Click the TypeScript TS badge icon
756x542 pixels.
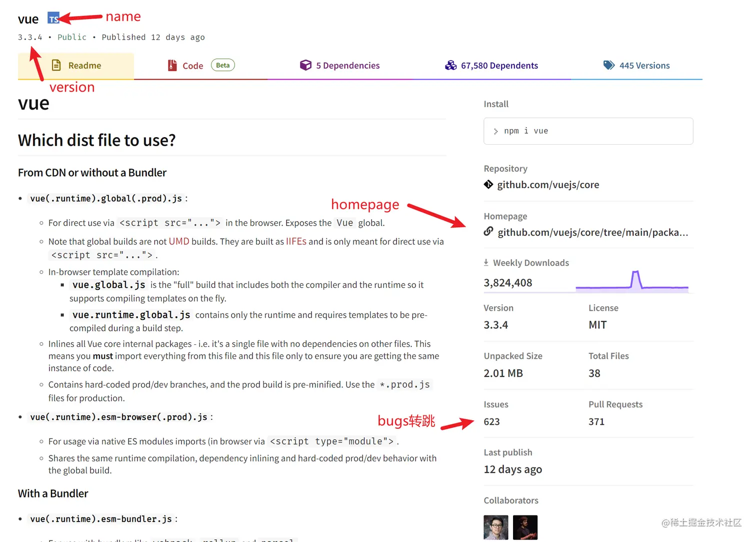point(53,19)
